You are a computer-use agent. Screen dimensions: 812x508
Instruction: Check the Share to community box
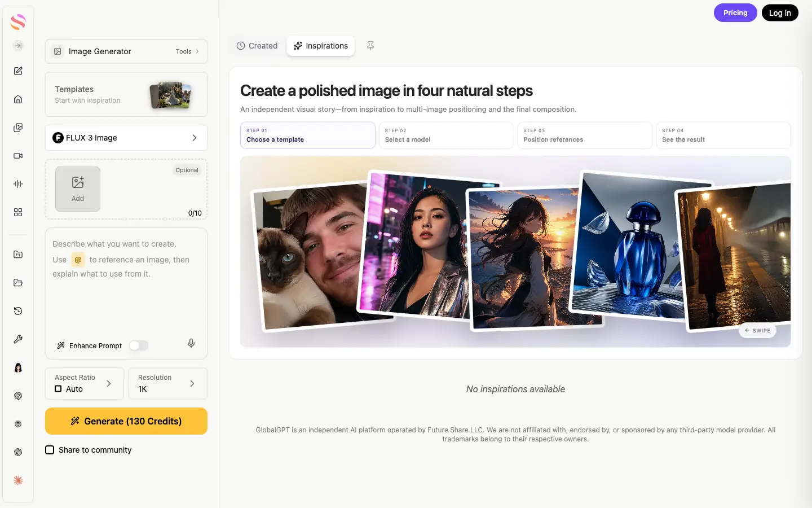click(50, 450)
